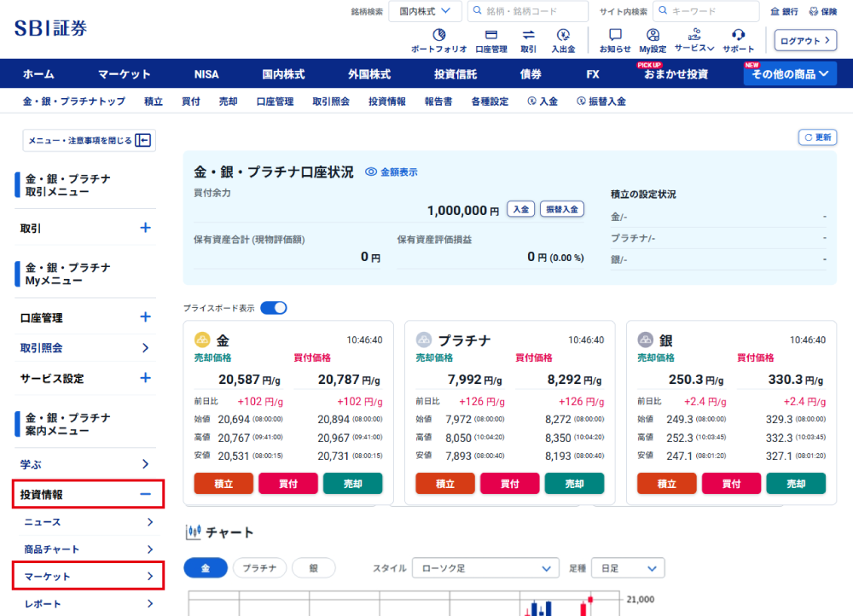Image resolution: width=853 pixels, height=616 pixels.
Task: Select 投資信託 in the main navigation
Action: pyautogui.click(x=456, y=74)
